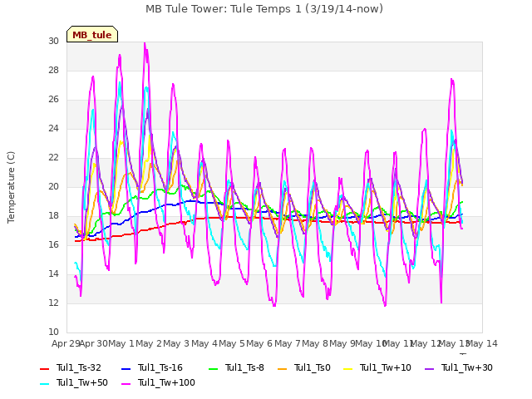
Task: Click the May 3 x-axis tick label
Action: tap(176, 343)
